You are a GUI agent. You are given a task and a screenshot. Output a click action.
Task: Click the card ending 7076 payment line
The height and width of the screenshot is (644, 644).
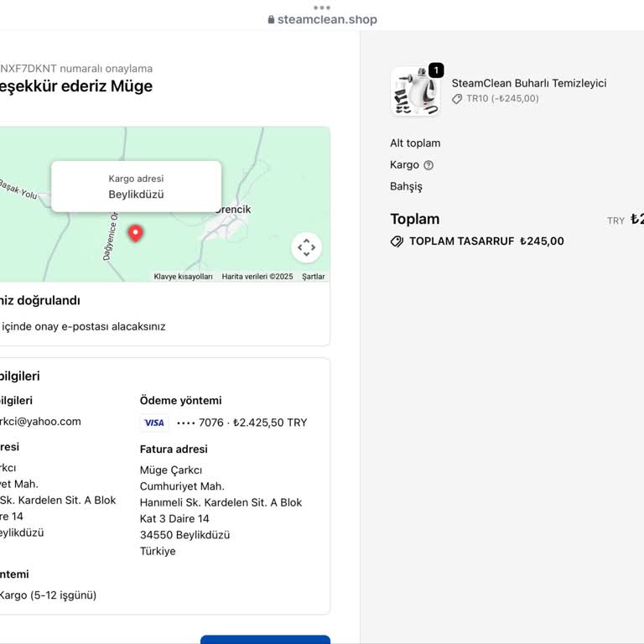(x=241, y=423)
